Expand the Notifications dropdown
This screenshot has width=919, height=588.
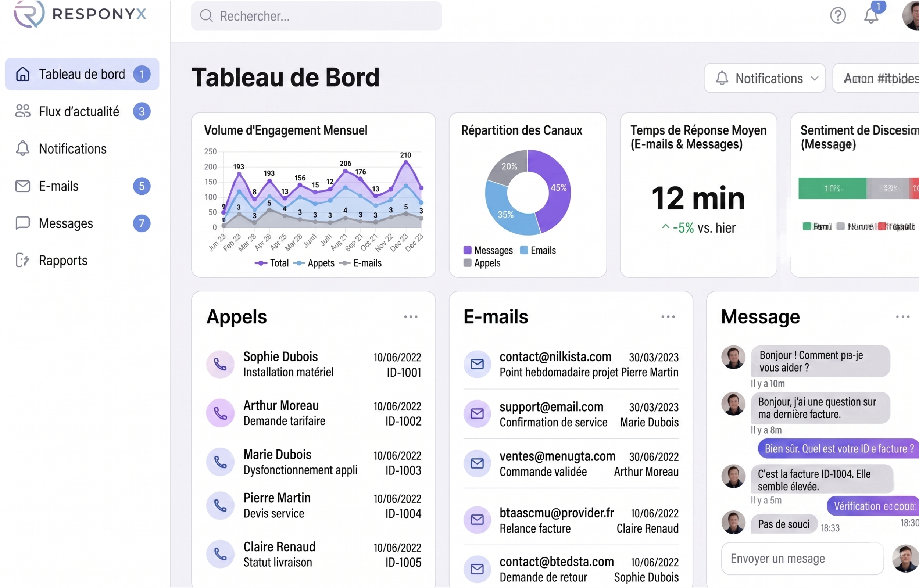click(x=764, y=78)
